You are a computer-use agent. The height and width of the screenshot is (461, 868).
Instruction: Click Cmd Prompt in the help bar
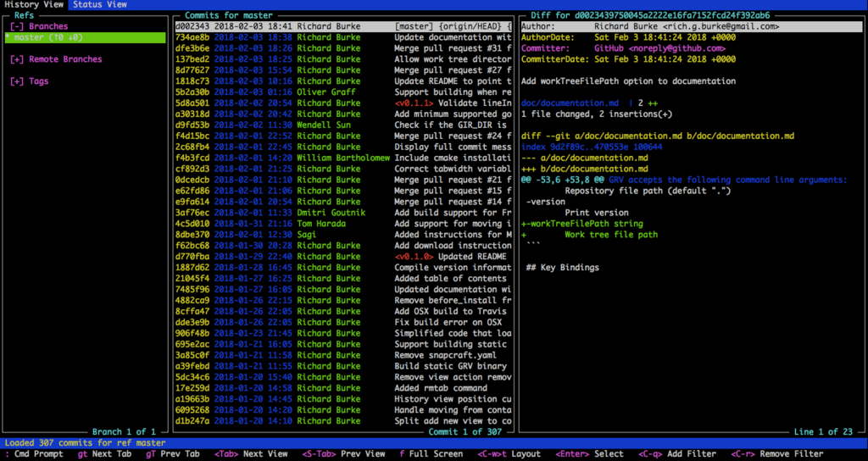pos(34,454)
